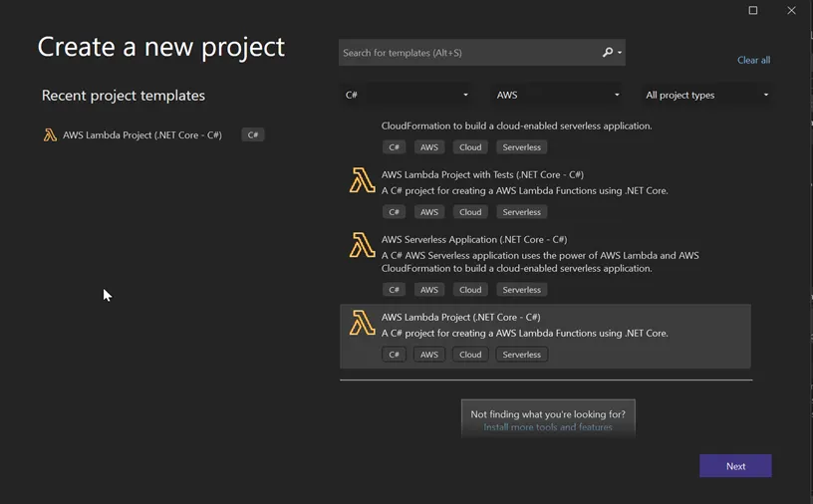
Task: Click Next button
Action: [x=735, y=466]
